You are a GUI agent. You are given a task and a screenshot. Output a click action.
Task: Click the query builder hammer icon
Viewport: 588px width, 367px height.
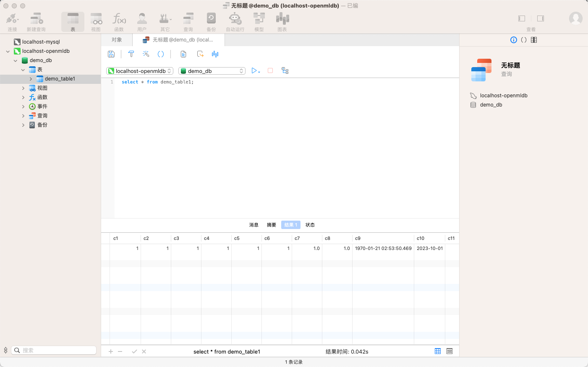point(131,54)
